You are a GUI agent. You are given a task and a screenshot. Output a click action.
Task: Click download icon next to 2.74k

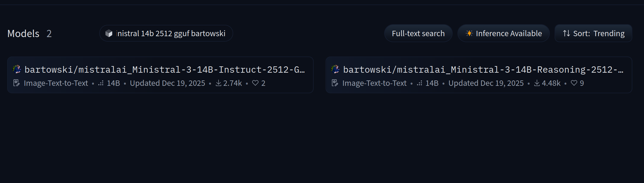click(x=219, y=83)
